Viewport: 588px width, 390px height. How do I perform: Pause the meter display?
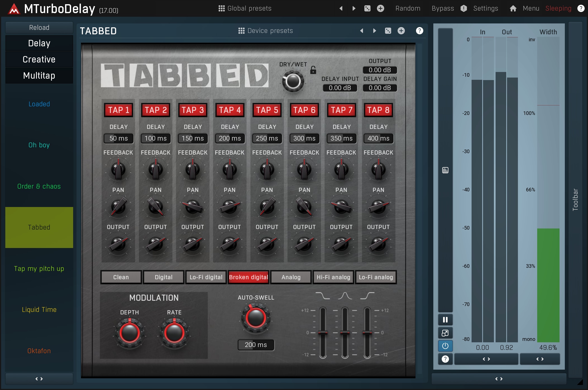(x=445, y=320)
